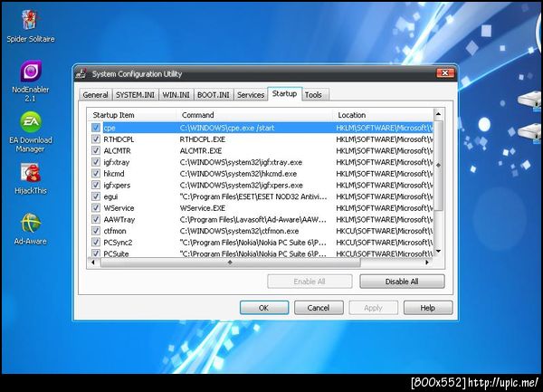The width and height of the screenshot is (543, 392).
Task: Uncheck the AAWTray startup item
Action: [x=96, y=219]
